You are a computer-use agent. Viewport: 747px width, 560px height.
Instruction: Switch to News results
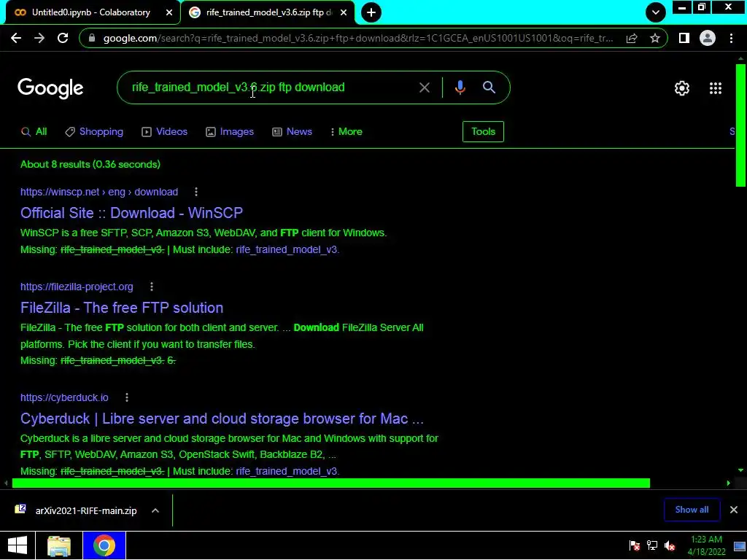pyautogui.click(x=292, y=131)
